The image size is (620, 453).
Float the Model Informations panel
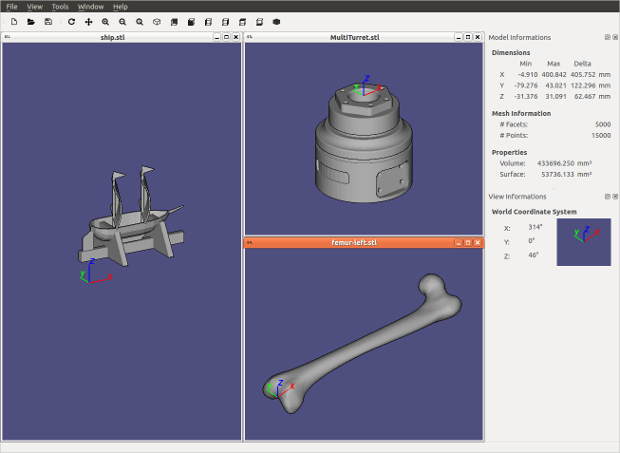click(x=607, y=37)
